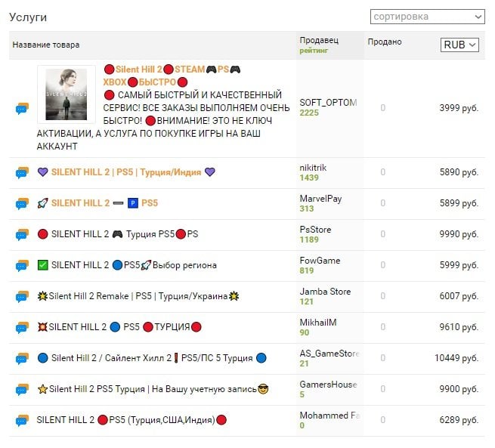Open SILENT HILL 2 Турция PS5 PS listing
Image resolution: width=495 pixels, height=448 pixels.
pos(118,234)
